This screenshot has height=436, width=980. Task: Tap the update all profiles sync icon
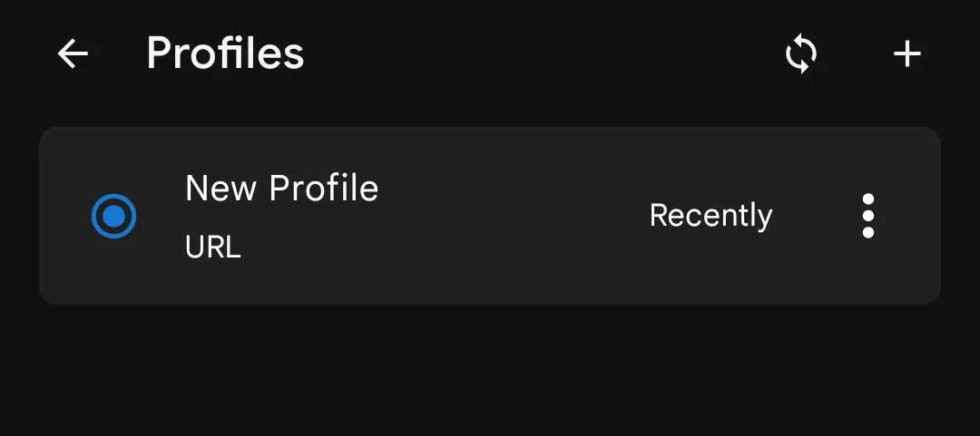click(x=800, y=54)
